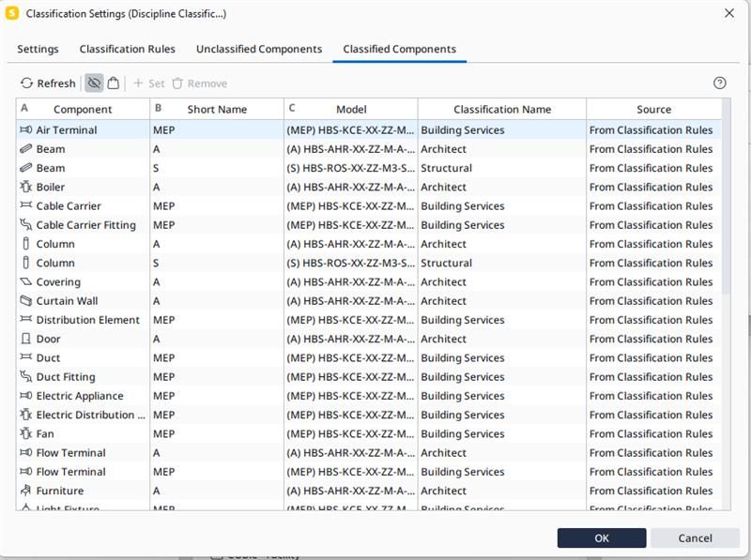Click the Duct row icon

[x=26, y=357]
